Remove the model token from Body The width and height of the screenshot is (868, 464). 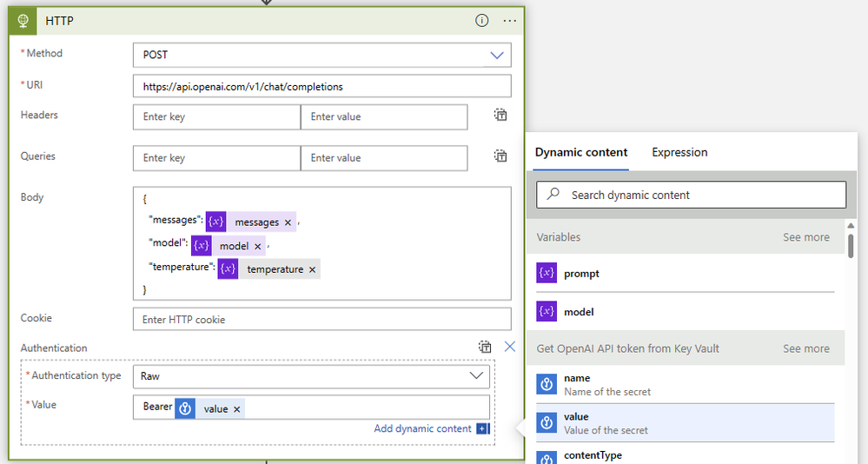click(x=257, y=247)
